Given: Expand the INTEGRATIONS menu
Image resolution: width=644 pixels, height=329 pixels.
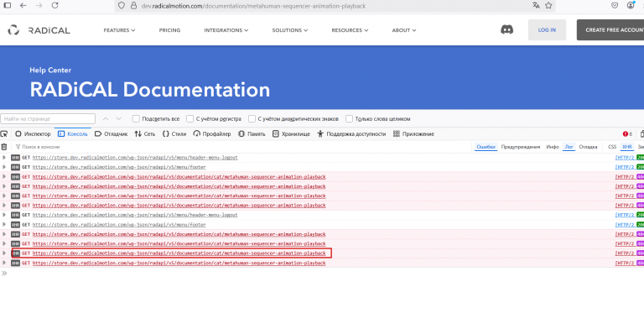Looking at the screenshot, I should pos(226,30).
